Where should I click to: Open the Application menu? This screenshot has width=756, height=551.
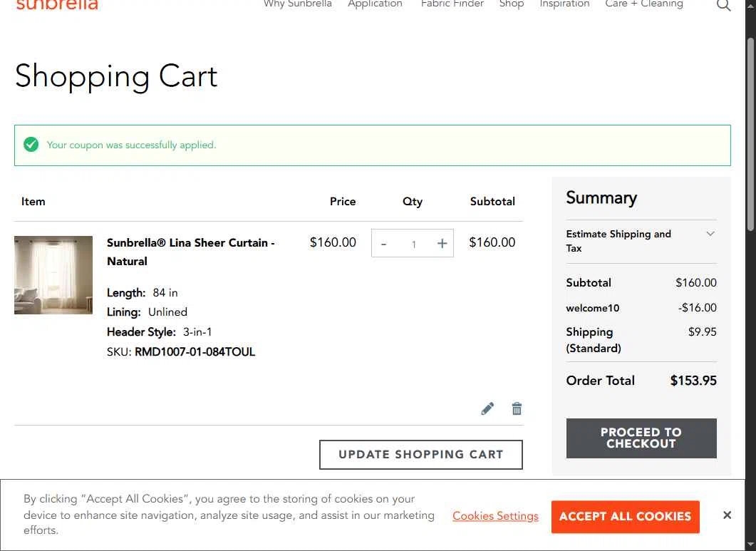(x=375, y=4)
